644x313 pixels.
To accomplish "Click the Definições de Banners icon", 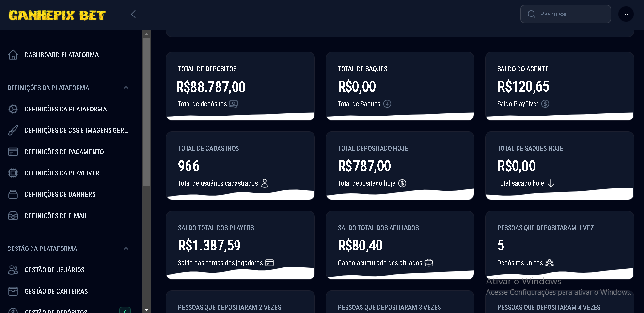I will [13, 194].
